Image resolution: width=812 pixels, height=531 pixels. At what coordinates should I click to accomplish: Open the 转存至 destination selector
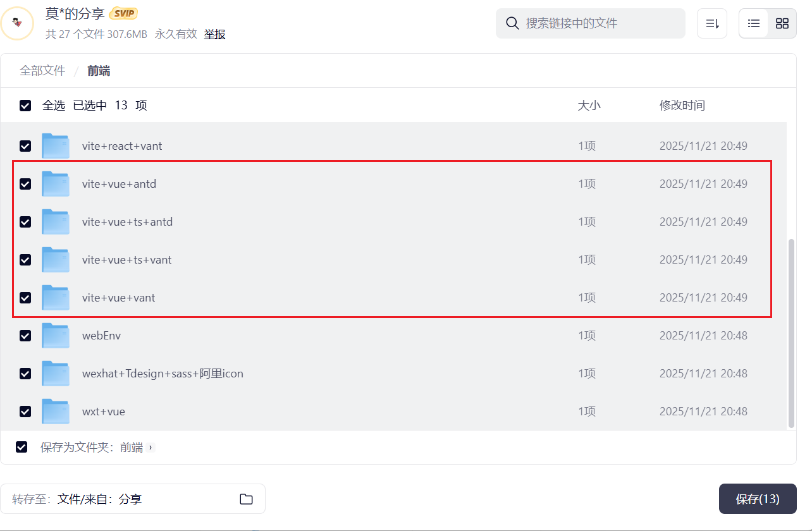(133, 499)
